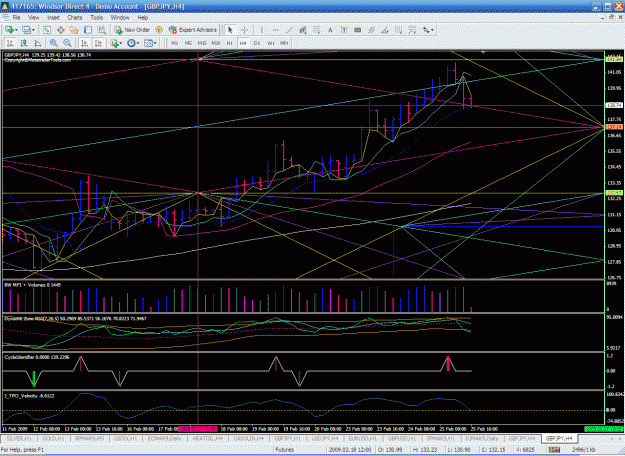Select the Text Label tool

(x=344, y=30)
